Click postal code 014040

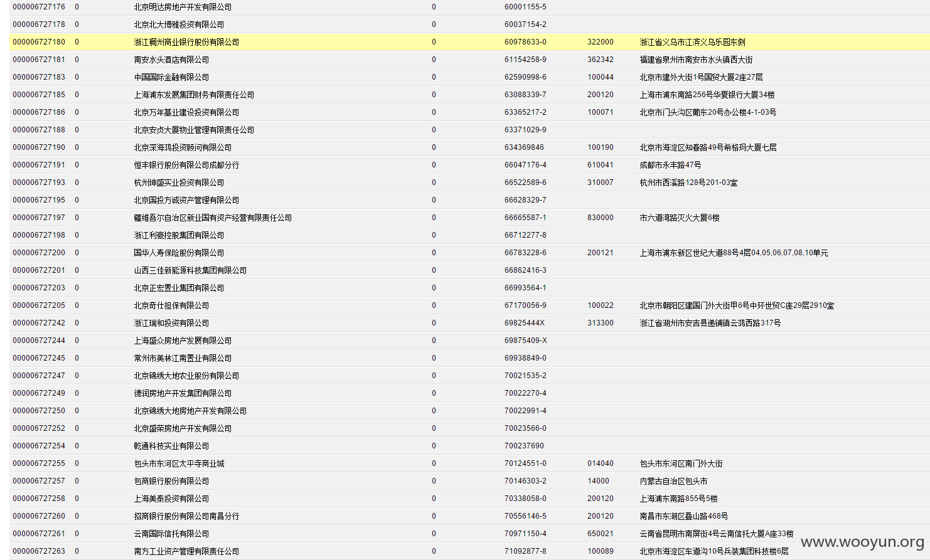point(601,463)
